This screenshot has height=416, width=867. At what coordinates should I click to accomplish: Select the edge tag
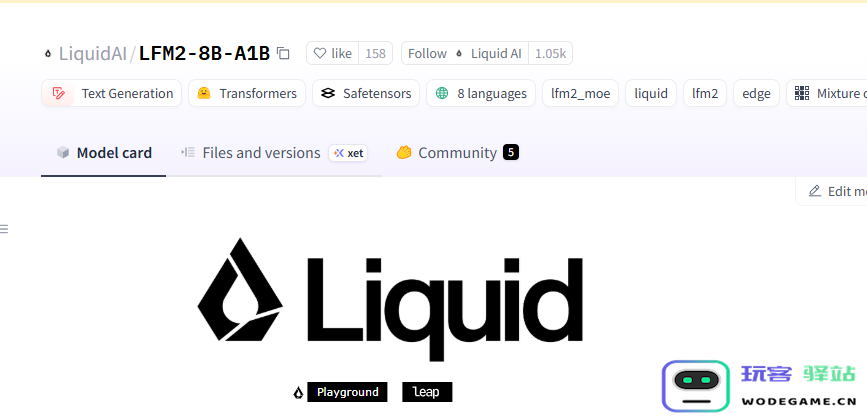(756, 93)
